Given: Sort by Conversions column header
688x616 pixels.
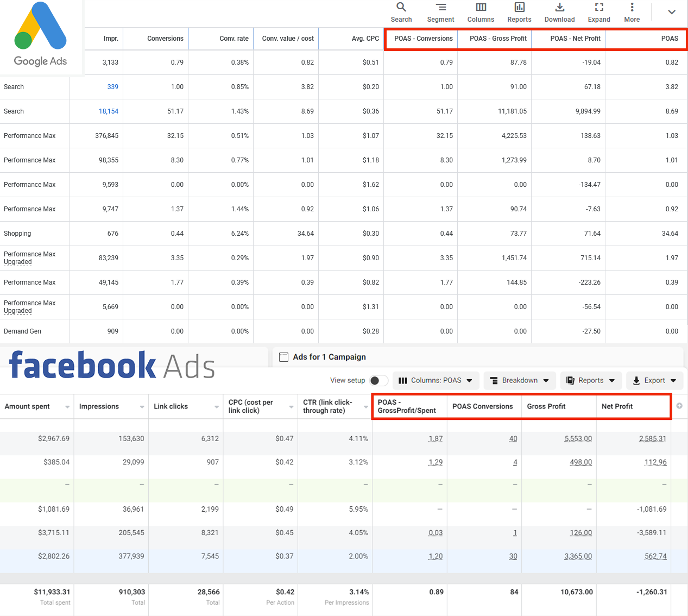Looking at the screenshot, I should click(x=165, y=39).
